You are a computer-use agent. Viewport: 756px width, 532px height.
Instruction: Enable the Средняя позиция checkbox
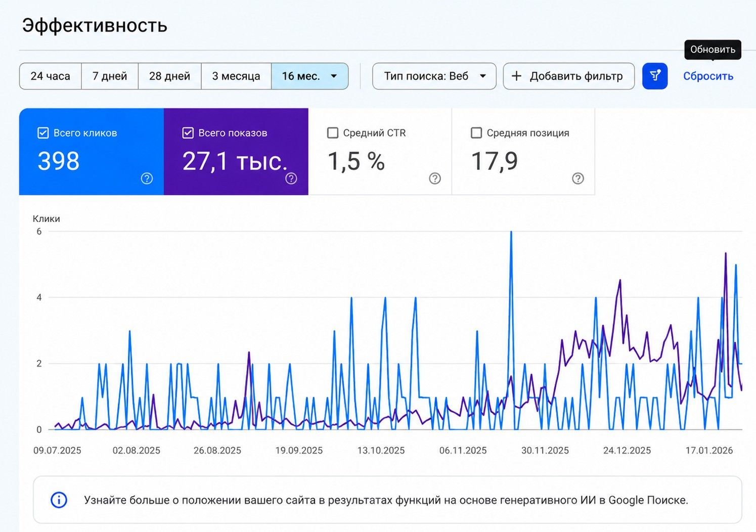click(x=476, y=133)
